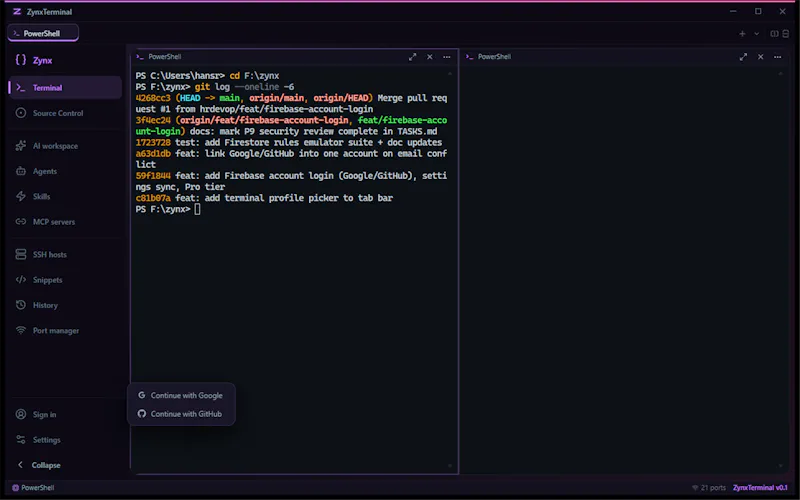Viewport: 800px width, 500px height.
Task: Expand the terminal profile picker chevron
Action: (x=757, y=34)
